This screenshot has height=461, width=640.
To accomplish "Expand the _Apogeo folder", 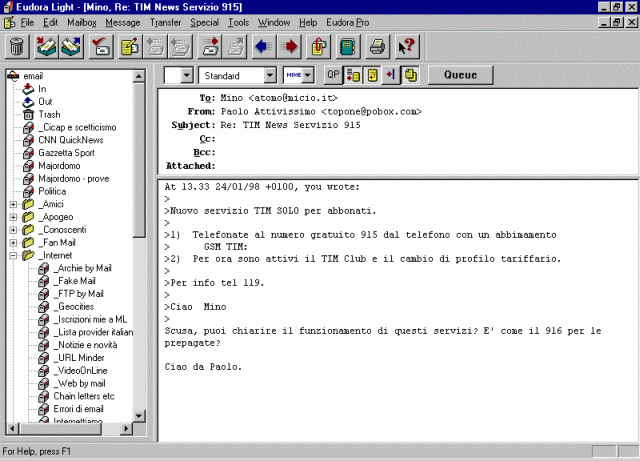I will 13,217.
